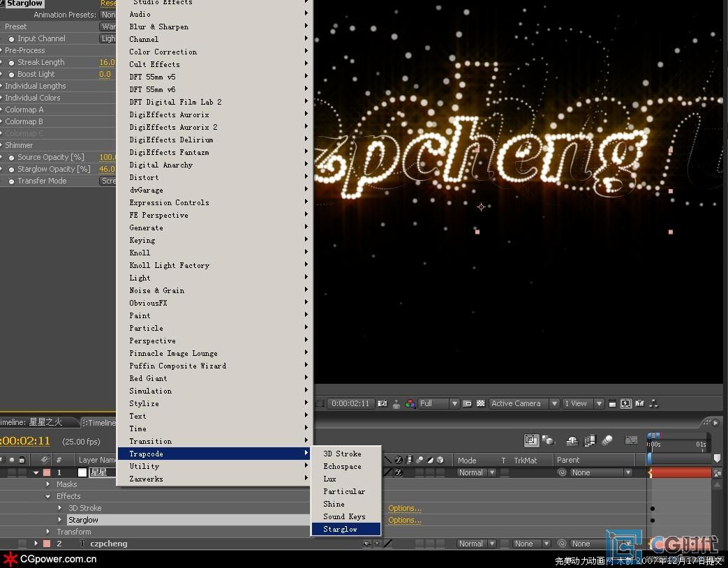Viewport: 728px width, 568px height.
Task: Click the label color swatch for czpcheng
Action: tap(47, 544)
